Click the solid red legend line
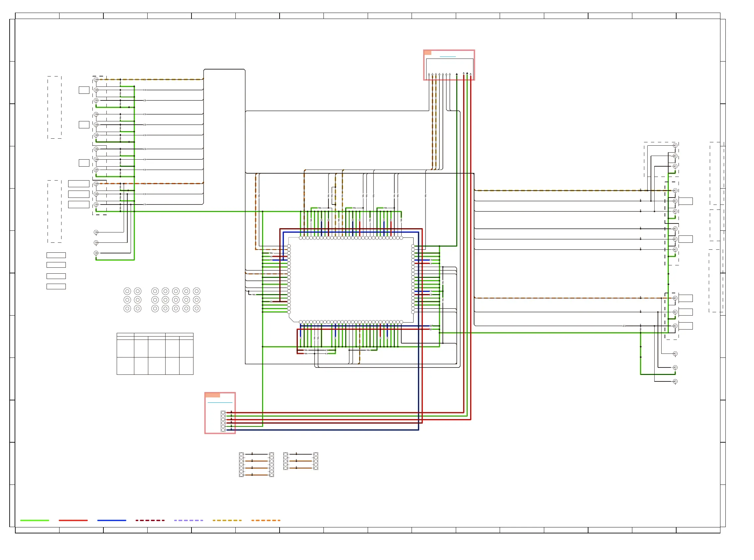Screen dimensions: 754x560 tap(73, 520)
